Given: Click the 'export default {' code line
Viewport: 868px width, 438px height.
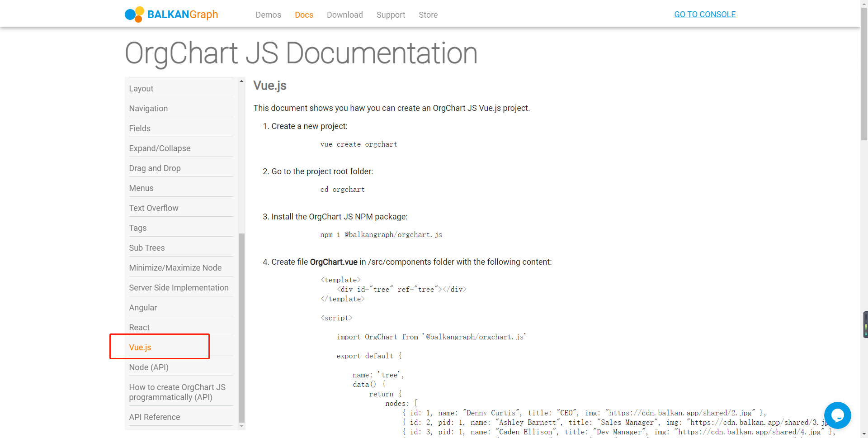Looking at the screenshot, I should [369, 356].
